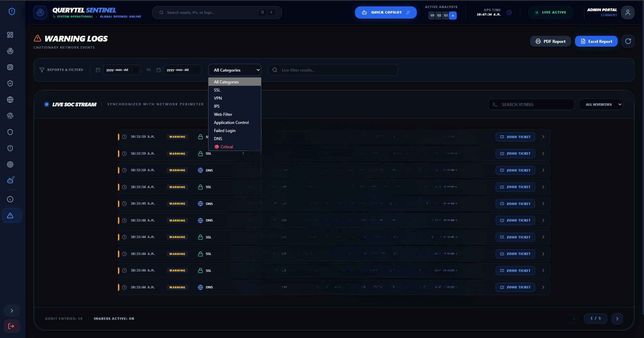The width and height of the screenshot is (644, 338).
Task: Select the radar threat detection icon
Action: click(x=10, y=51)
